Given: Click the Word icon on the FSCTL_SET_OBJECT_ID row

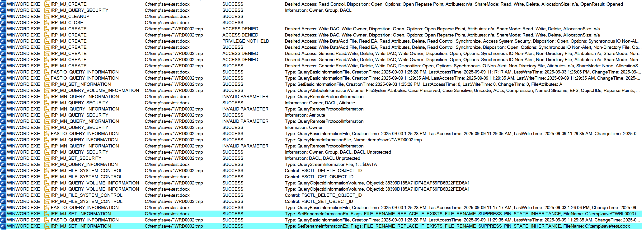Looking at the screenshot, I should click(x=3, y=202).
